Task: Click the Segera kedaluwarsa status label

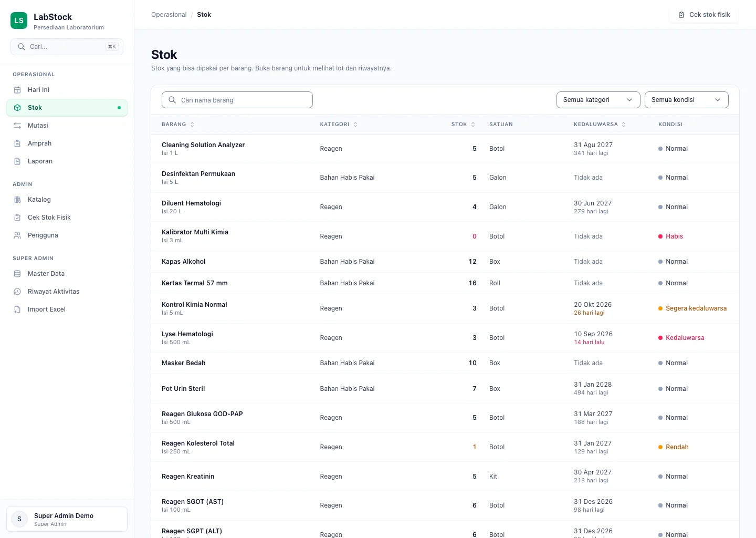Action: pos(696,308)
